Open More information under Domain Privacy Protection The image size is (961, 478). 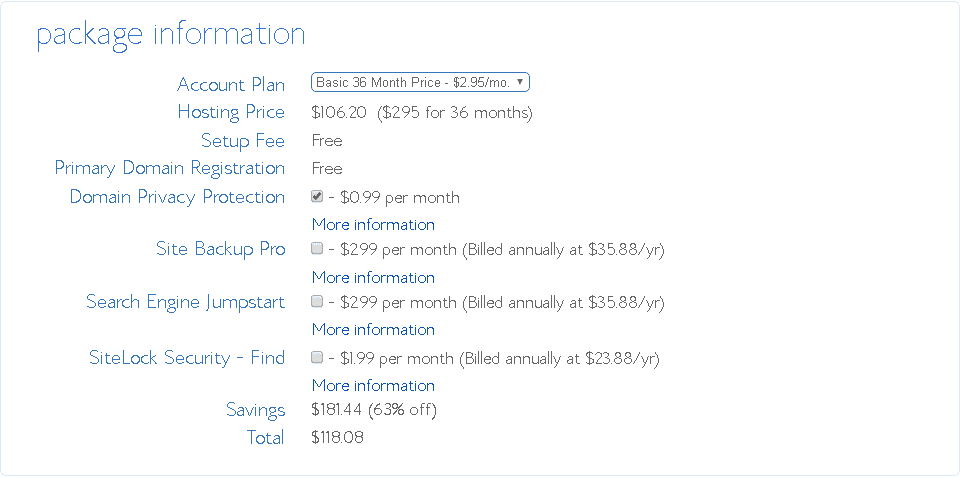click(373, 225)
